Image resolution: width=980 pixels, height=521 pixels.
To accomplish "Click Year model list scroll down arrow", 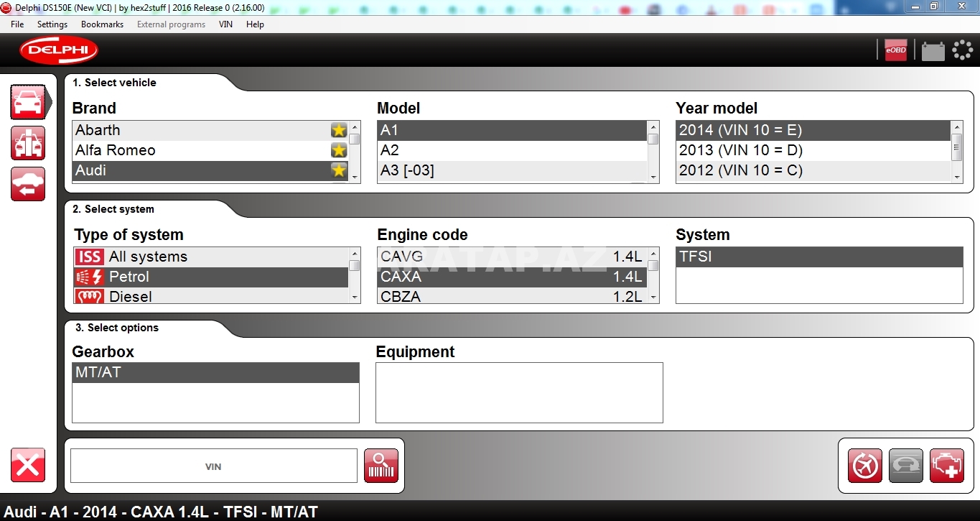I will (x=956, y=177).
